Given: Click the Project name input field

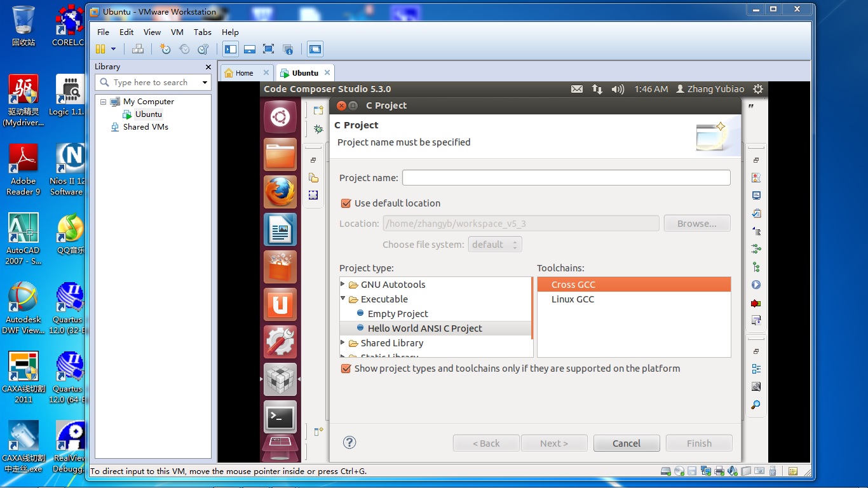Looking at the screenshot, I should [x=566, y=178].
